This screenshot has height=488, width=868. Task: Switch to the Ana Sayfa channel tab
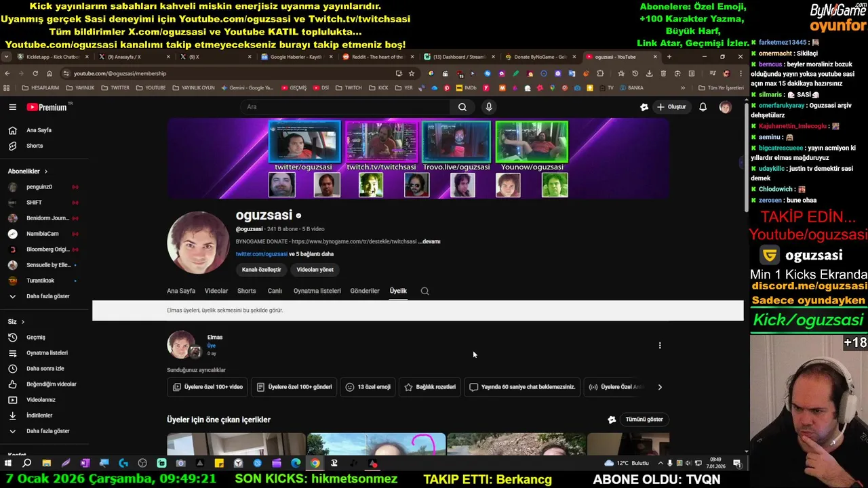coord(181,291)
